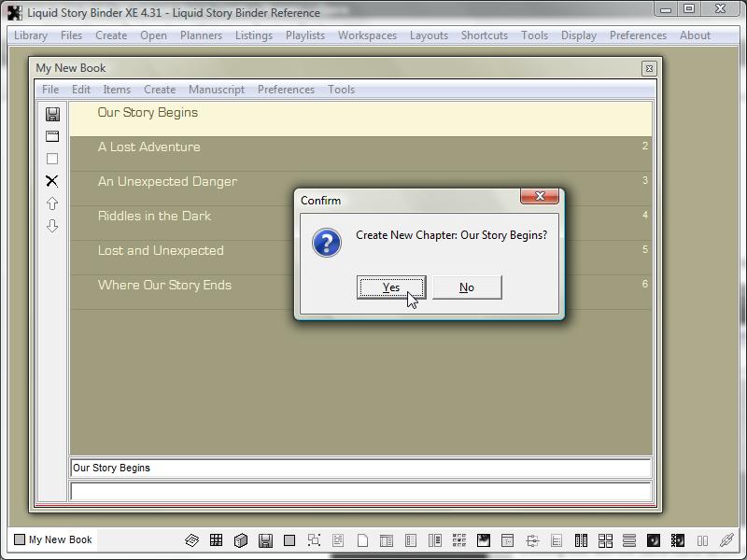Click the black X delete icon in sidebar
Image resolution: width=747 pixels, height=560 pixels.
(52, 181)
